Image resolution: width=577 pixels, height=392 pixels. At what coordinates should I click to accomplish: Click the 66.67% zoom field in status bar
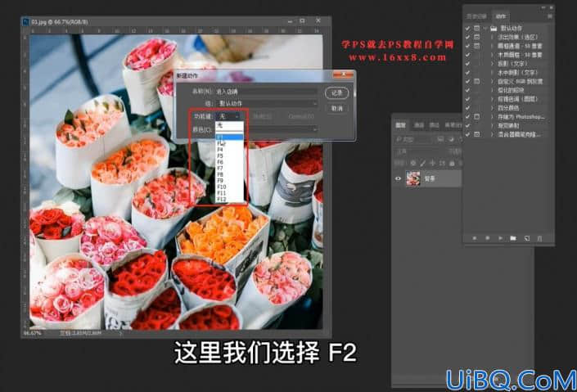pos(33,333)
